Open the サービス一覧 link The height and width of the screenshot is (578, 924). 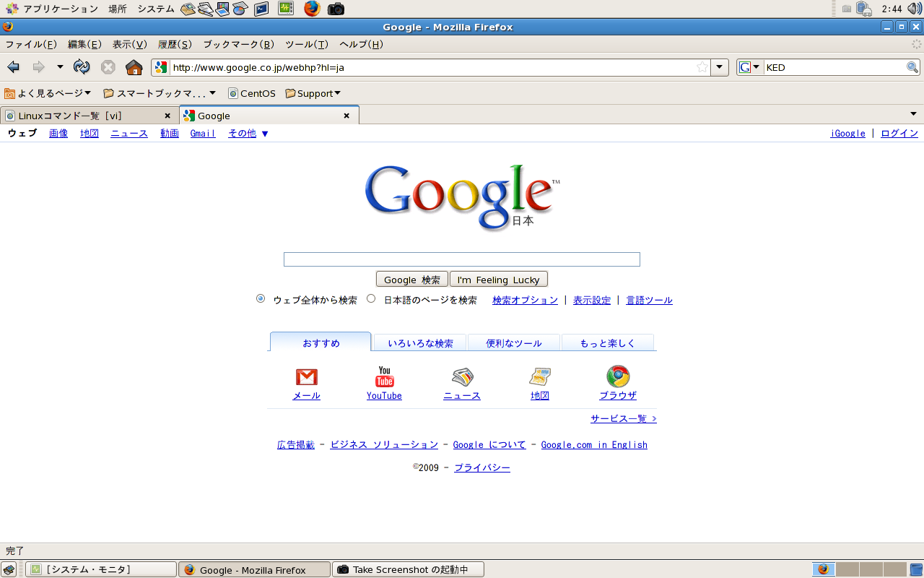point(624,418)
